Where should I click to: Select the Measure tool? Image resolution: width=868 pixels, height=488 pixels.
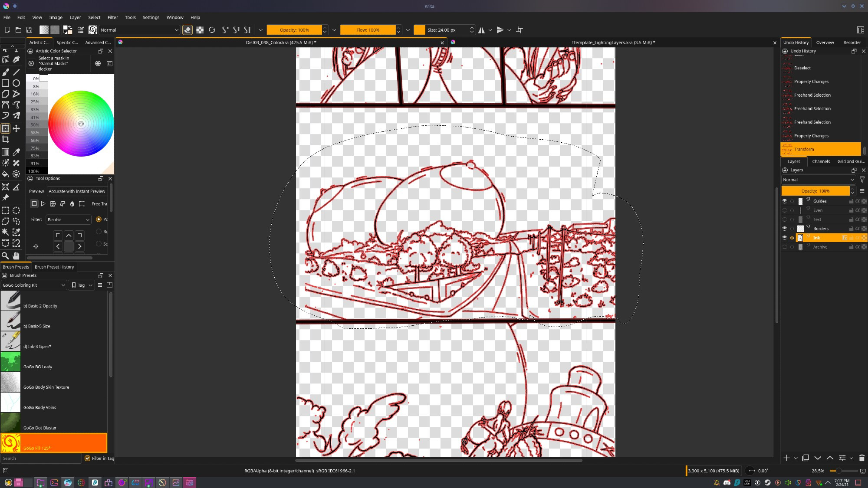tap(16, 187)
